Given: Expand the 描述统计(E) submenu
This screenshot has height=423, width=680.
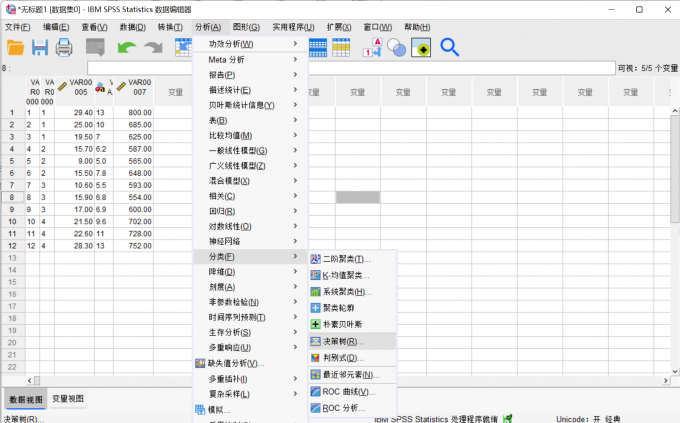Looking at the screenshot, I should click(x=250, y=90).
